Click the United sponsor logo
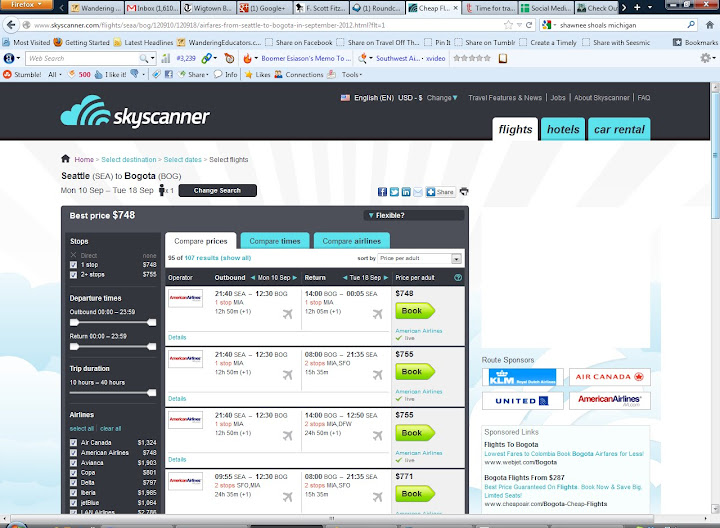The width and height of the screenshot is (720, 528). tap(523, 400)
